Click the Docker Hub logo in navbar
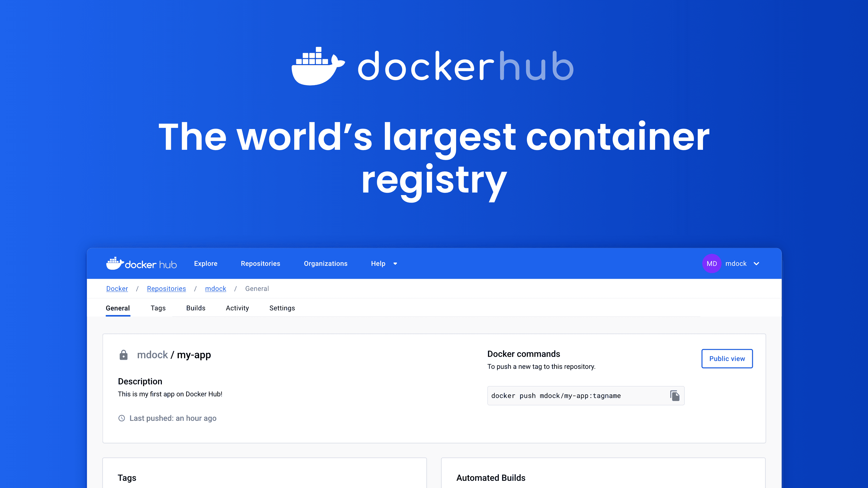 click(x=141, y=263)
